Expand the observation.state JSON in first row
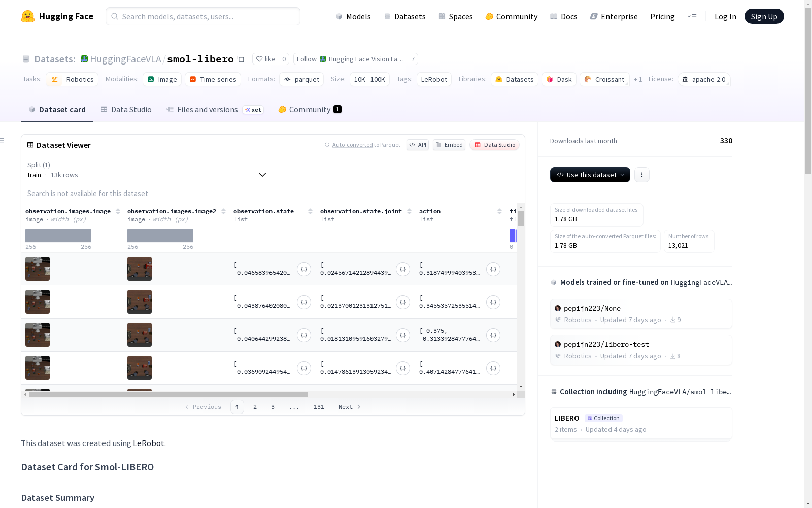The height and width of the screenshot is (508, 812). click(x=304, y=269)
